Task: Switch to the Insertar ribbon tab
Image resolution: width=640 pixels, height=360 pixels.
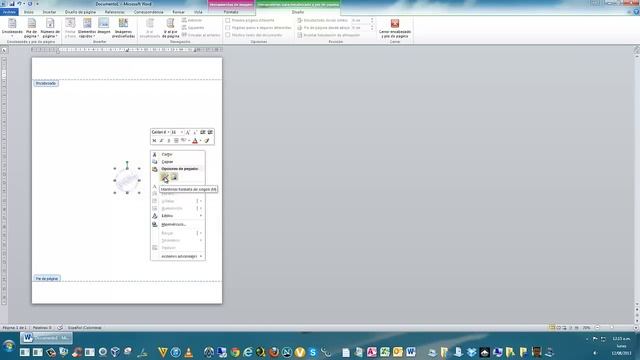Action: point(49,12)
